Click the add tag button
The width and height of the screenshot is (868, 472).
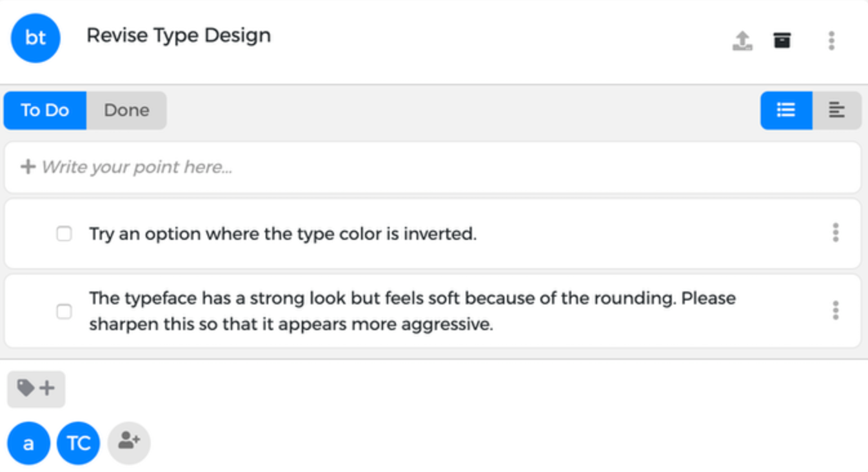coord(36,389)
